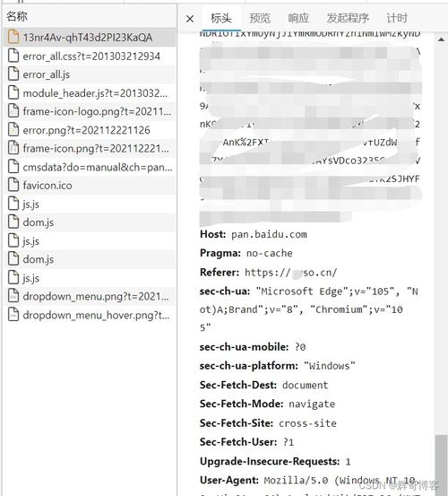The height and width of the screenshot is (496, 448).
Task: Click the headers pane scrollbar thumb
Action: (441, 465)
